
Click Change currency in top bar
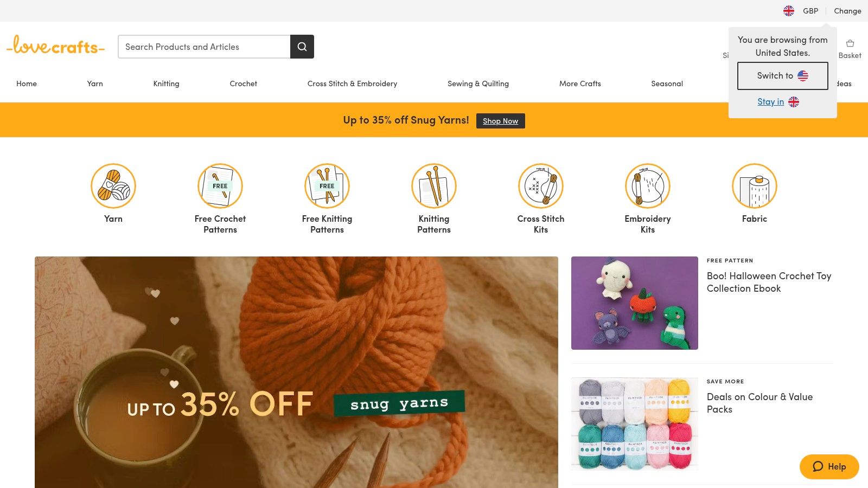pyautogui.click(x=847, y=11)
